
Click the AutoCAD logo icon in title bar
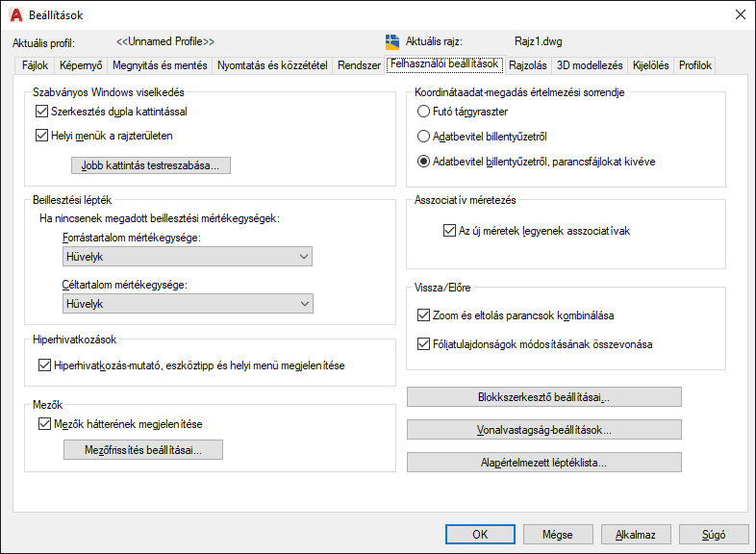16,15
